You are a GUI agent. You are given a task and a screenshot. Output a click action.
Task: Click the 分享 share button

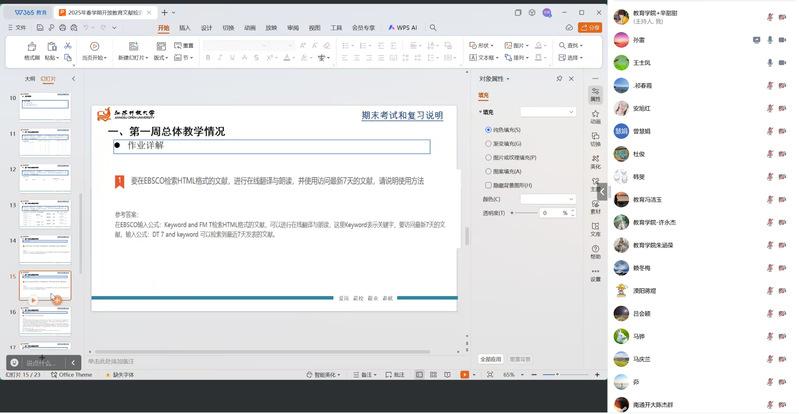590,28
